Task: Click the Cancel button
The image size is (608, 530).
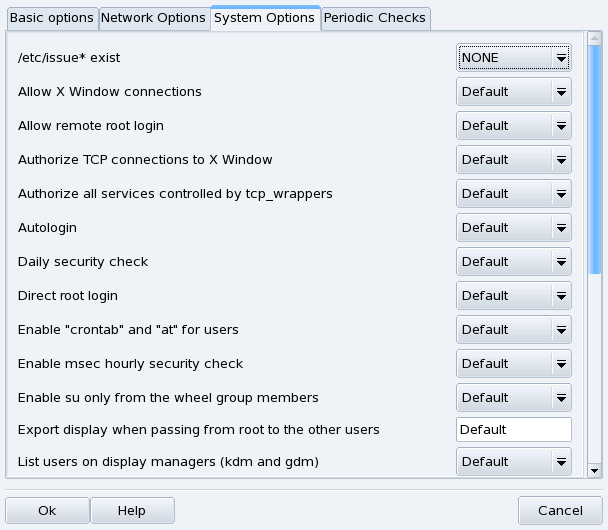Action: click(x=560, y=511)
